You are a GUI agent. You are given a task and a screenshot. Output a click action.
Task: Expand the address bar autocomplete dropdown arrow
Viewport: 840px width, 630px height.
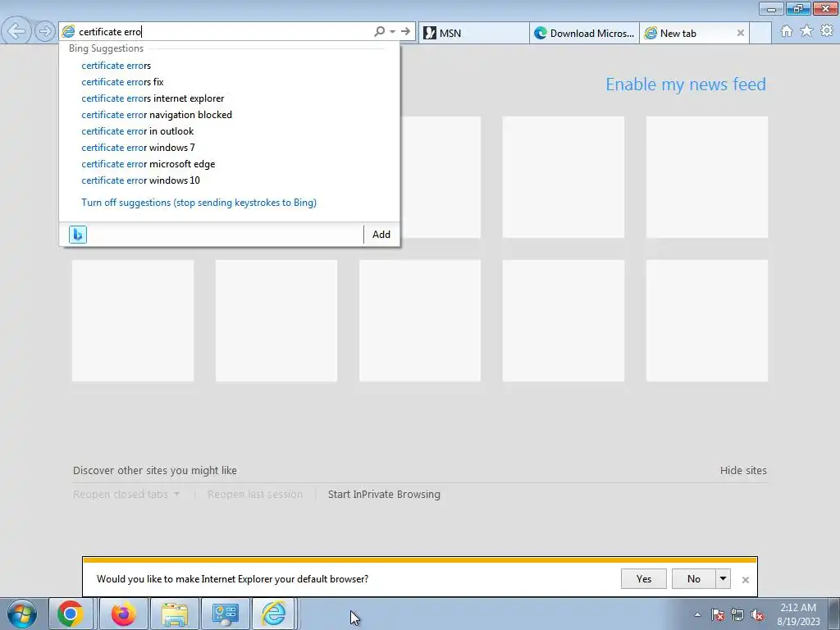point(393,32)
